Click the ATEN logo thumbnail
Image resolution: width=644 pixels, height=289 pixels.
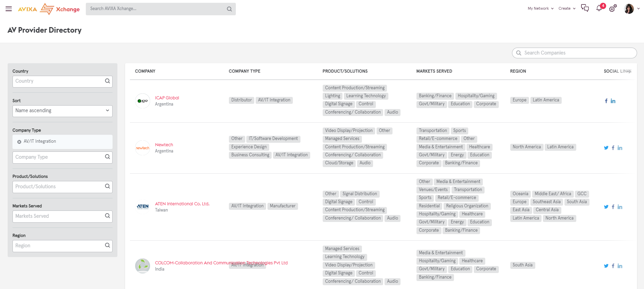[142, 207]
